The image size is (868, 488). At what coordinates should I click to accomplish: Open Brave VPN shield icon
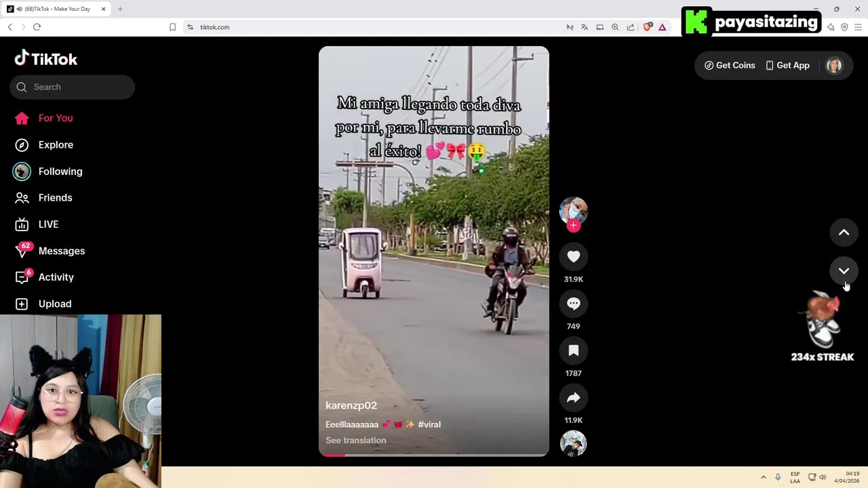(844, 27)
